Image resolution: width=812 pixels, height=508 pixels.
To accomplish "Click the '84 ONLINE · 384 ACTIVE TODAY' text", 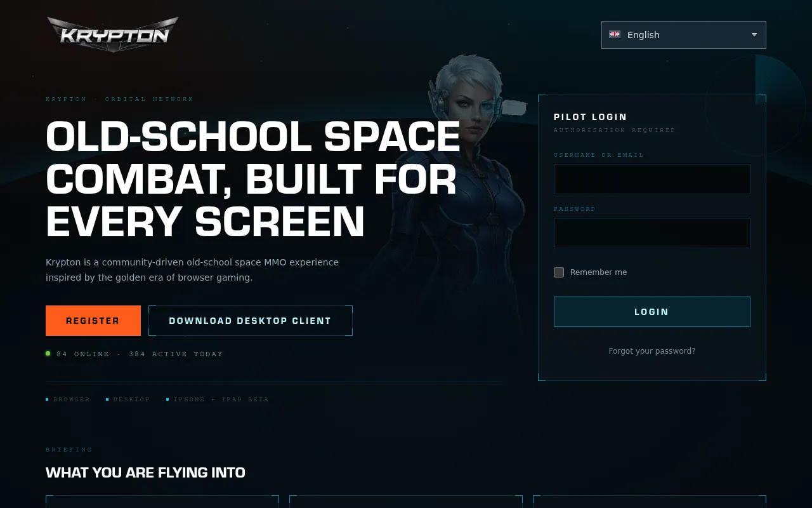I will click(140, 354).
